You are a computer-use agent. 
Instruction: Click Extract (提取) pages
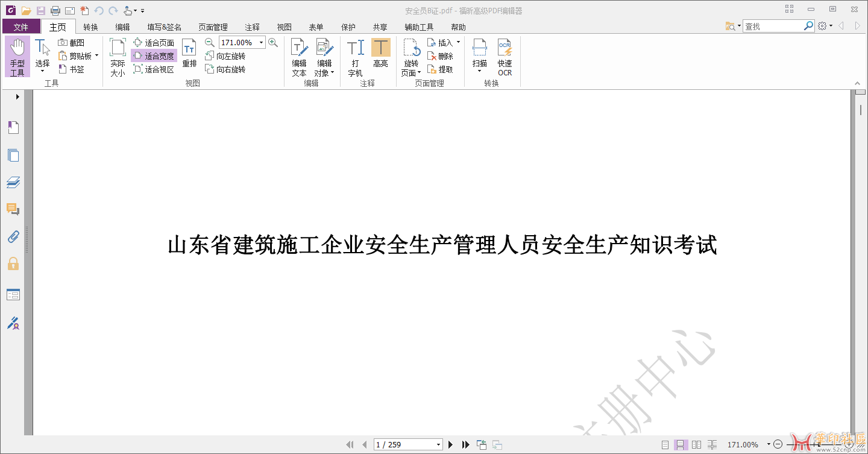440,69
